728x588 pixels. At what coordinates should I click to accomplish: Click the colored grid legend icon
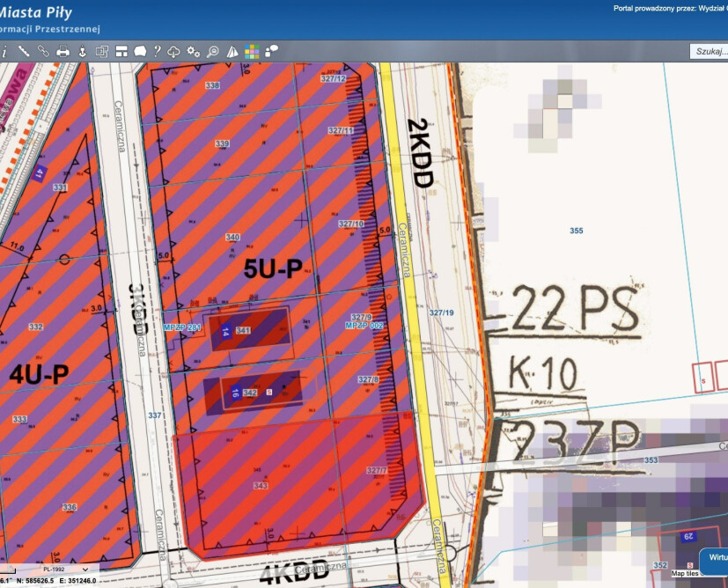tap(252, 51)
